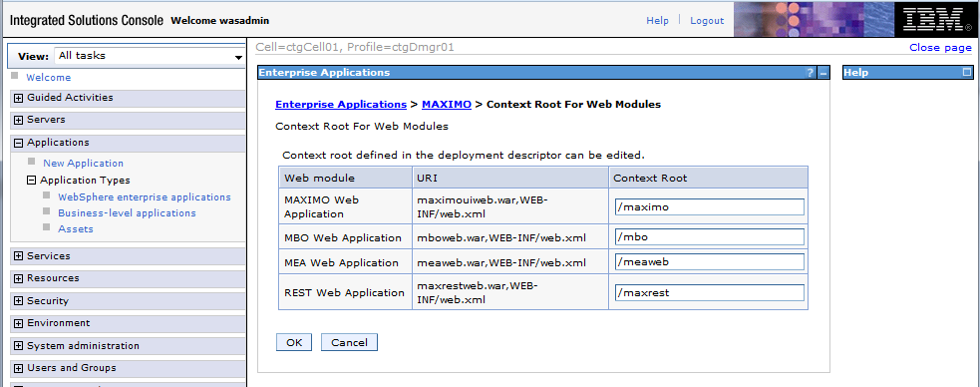Select MEA Web Application cell
This screenshot has width=980, height=387.
(346, 262)
